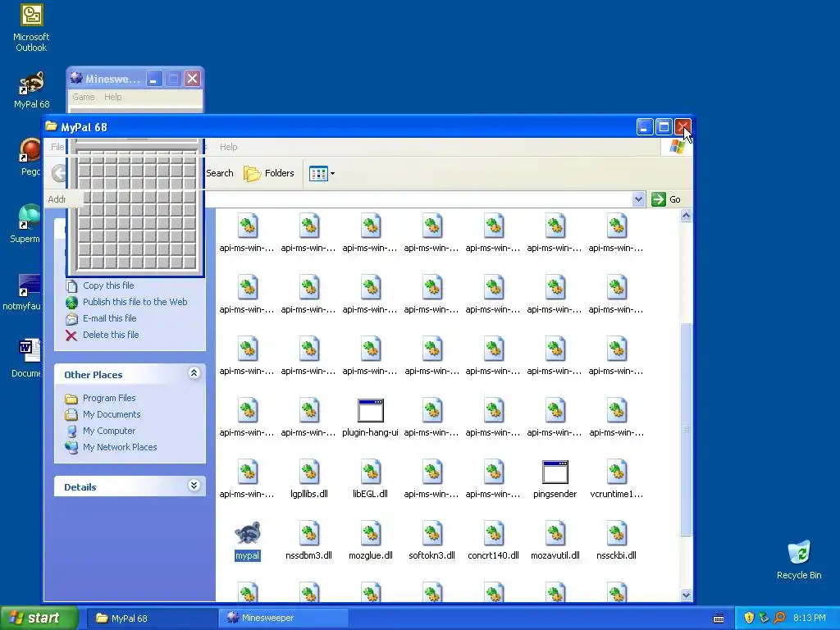
Task: Click the Go button
Action: tap(666, 199)
